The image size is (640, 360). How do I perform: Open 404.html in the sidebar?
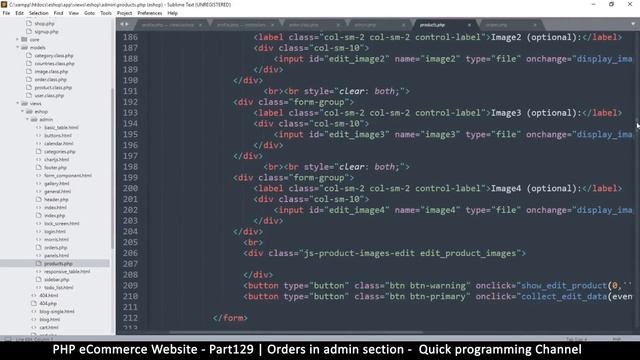click(x=49, y=295)
